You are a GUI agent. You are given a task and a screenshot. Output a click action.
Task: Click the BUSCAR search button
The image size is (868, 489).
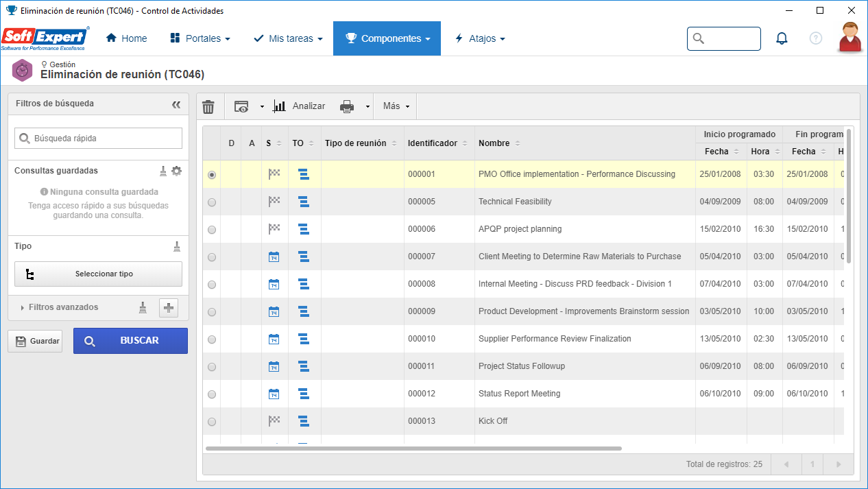tap(130, 341)
